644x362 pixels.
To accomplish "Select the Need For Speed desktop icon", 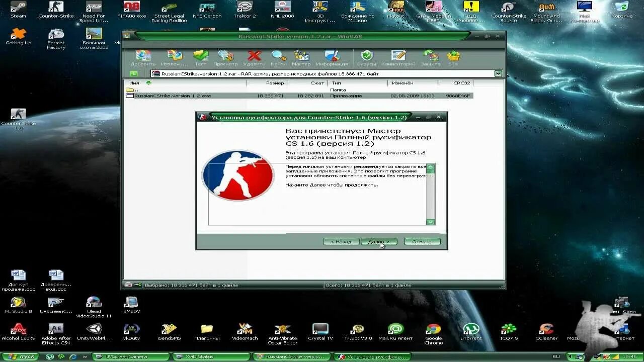I will click(94, 12).
